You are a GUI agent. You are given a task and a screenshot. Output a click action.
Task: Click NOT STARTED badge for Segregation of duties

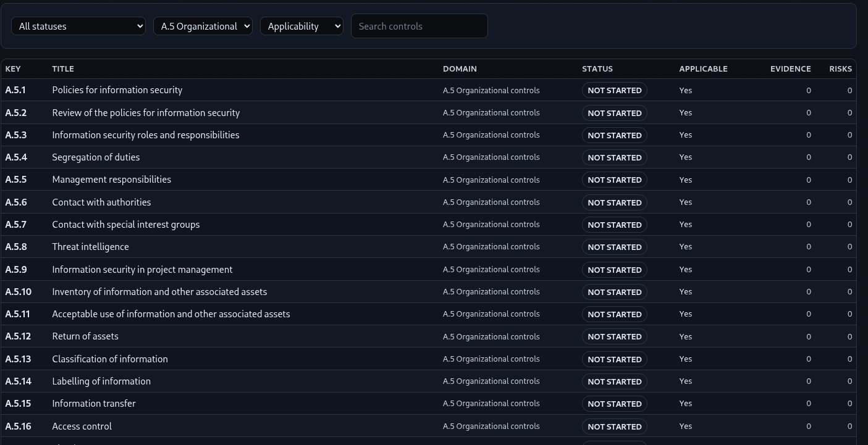pyautogui.click(x=614, y=157)
